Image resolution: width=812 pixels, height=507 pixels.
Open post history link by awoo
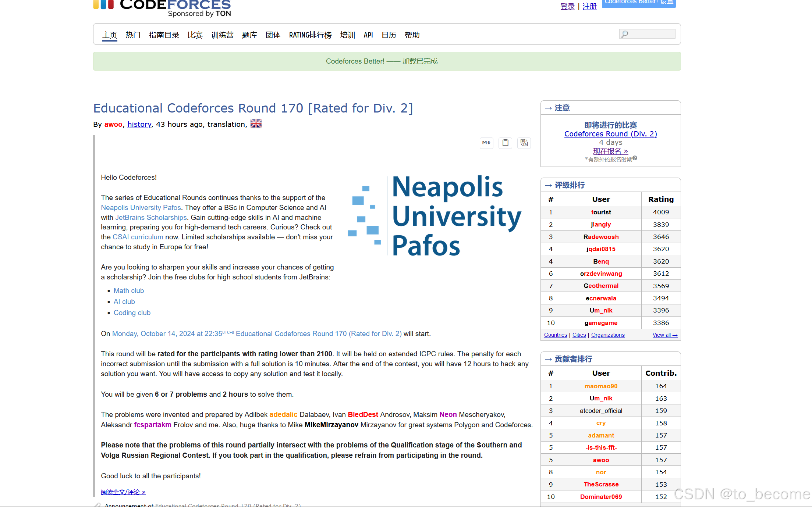139,124
